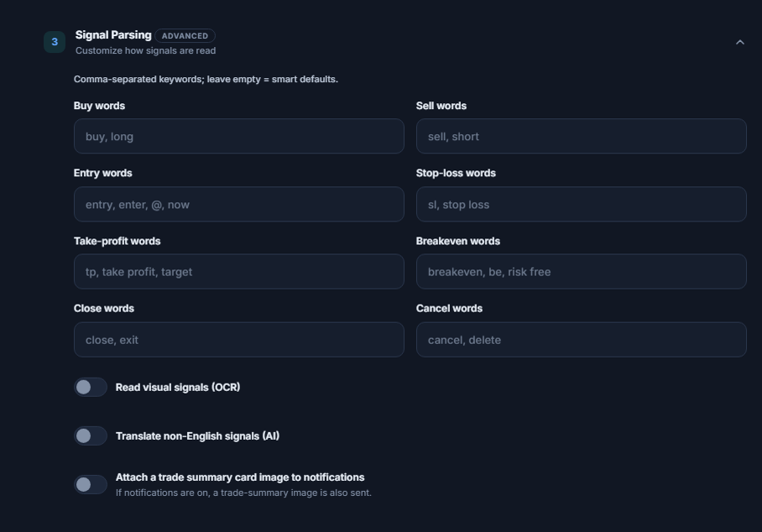Click the Attach a trade summary card label

240,477
